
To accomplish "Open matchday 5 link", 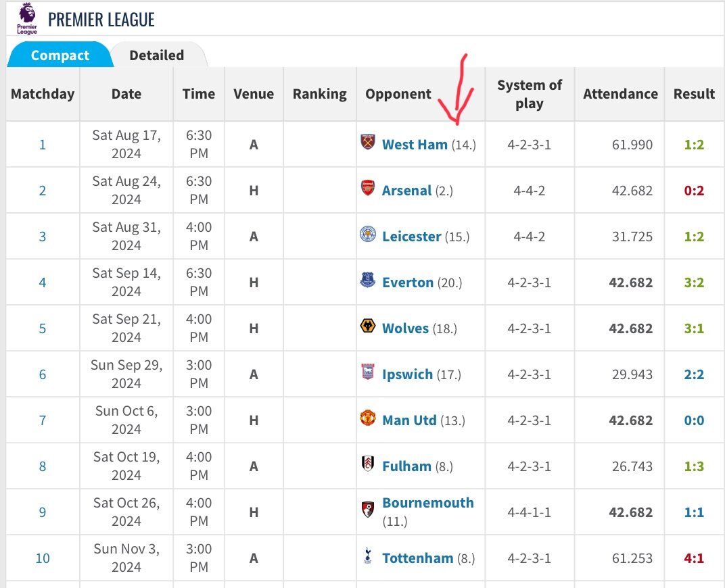I will (43, 328).
